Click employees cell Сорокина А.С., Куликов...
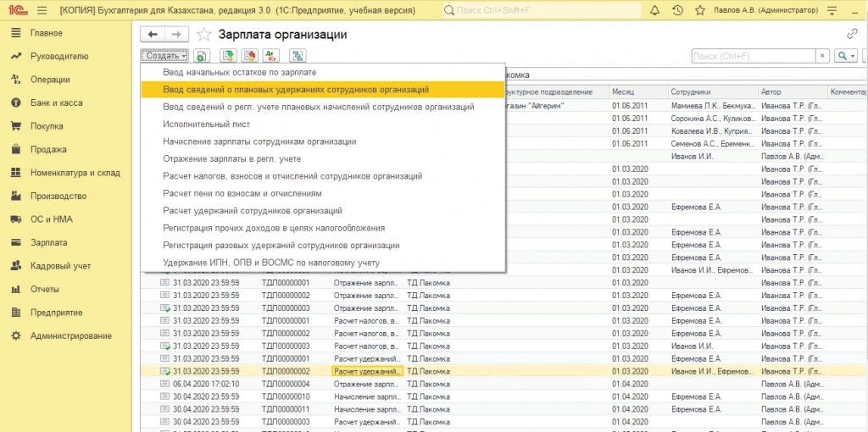The image size is (868, 432). [x=712, y=119]
